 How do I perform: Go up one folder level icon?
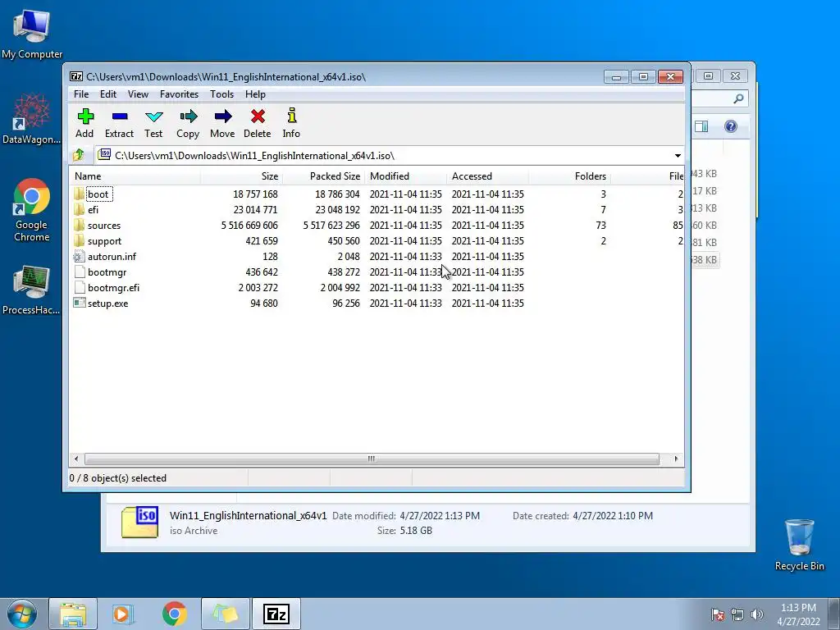[79, 155]
